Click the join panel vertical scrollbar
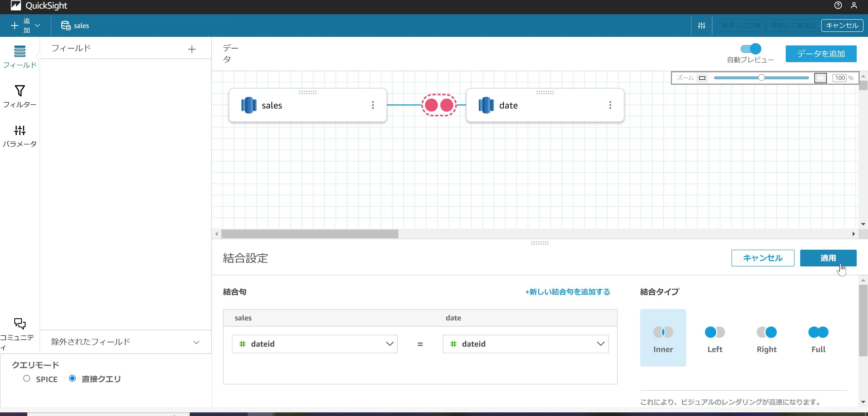The image size is (868, 416). tap(863, 320)
